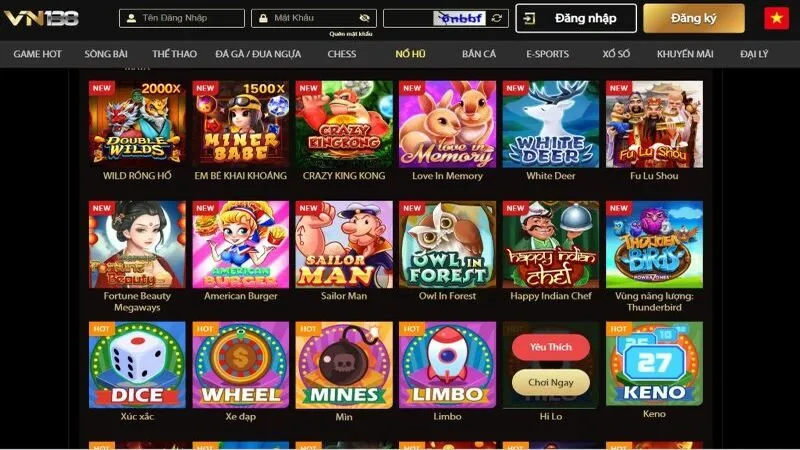Click Chơi Ngay on Hi Lo
800x450 pixels.
click(551, 382)
